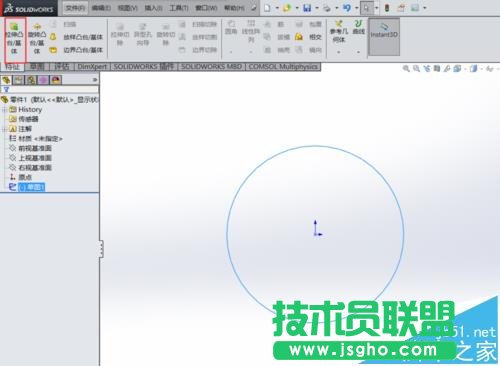Switch to the Sketch (草图) tab
The height and width of the screenshot is (366, 500).
pos(37,67)
